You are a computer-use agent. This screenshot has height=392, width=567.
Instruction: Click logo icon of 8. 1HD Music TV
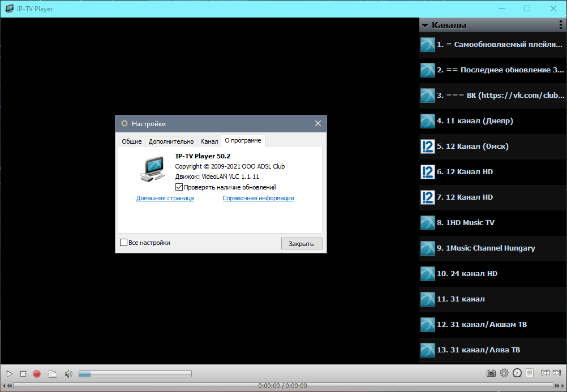pyautogui.click(x=427, y=223)
